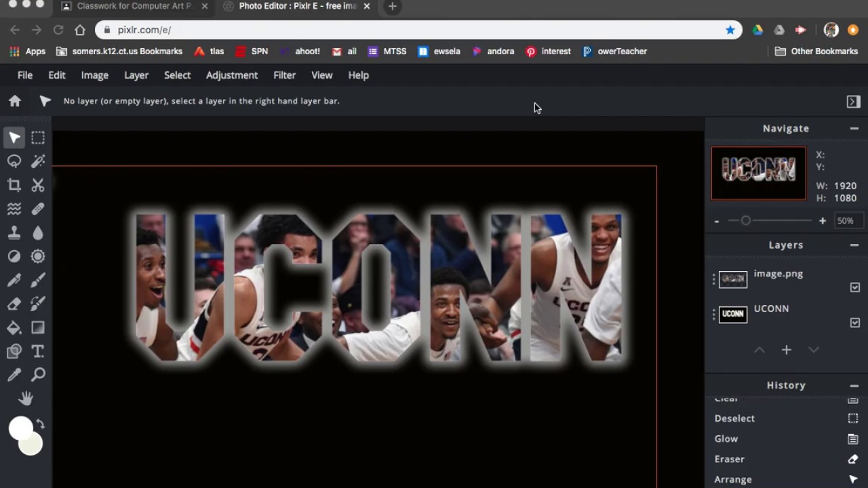Select the Shape tool
The height and width of the screenshot is (488, 868).
[14, 351]
